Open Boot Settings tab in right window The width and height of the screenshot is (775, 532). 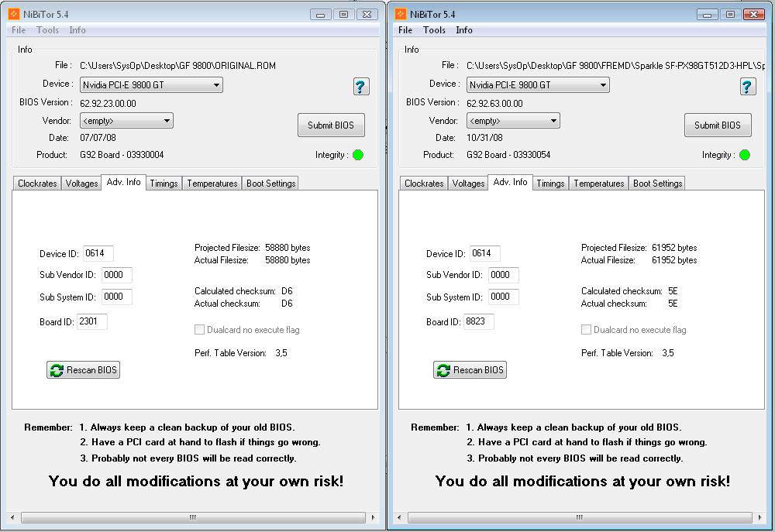point(657,184)
